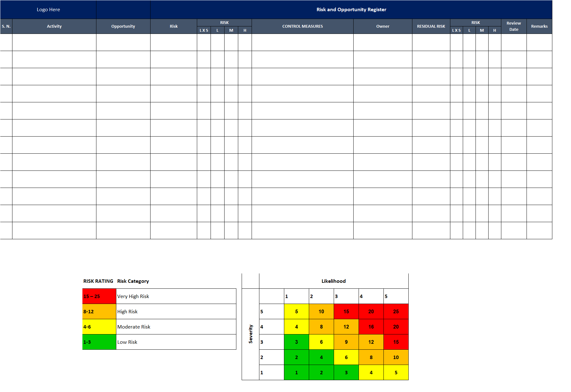
Task: Click the green '4' cell in severity row 2
Action: [321, 357]
